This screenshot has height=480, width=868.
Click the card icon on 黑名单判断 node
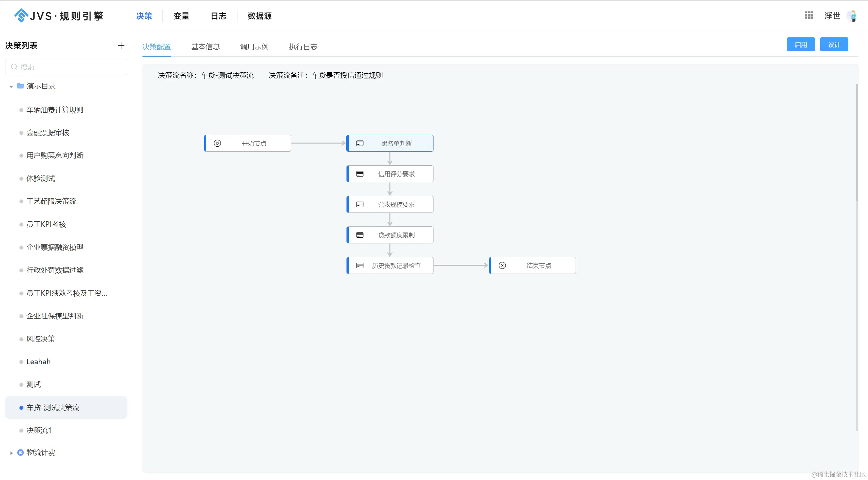pos(360,143)
